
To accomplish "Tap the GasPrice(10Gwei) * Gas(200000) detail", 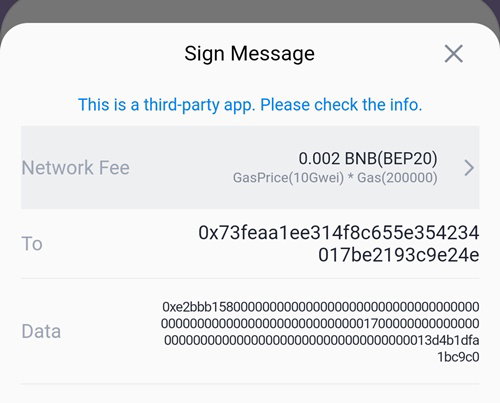I will (x=335, y=178).
